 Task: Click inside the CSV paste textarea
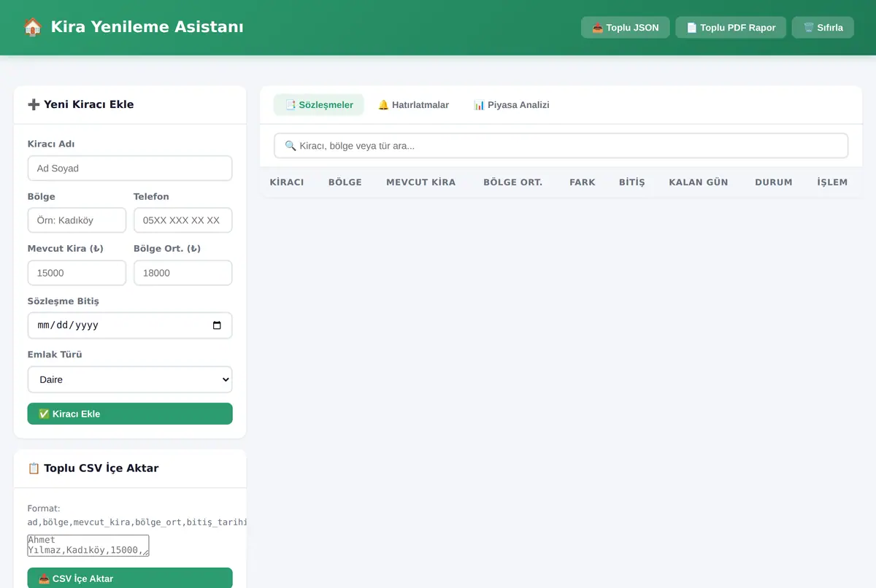(88, 545)
